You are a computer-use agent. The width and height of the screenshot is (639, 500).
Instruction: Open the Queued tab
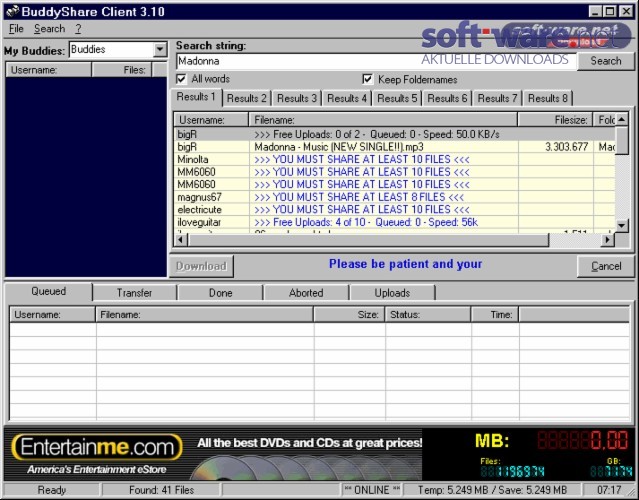pyautogui.click(x=48, y=291)
